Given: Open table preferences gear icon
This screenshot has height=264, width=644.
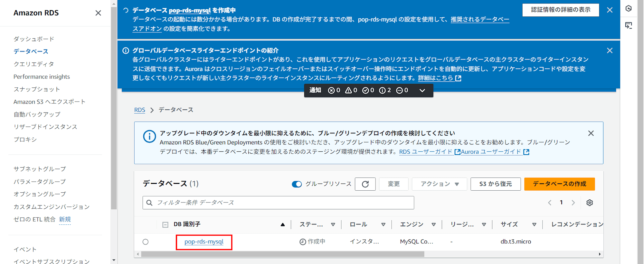Looking at the screenshot, I should [590, 203].
